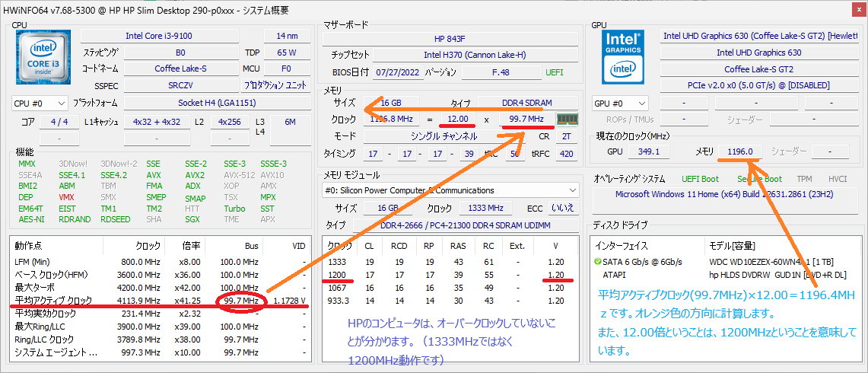
Task: Click the UEFI Boot indicator
Action: tap(701, 179)
